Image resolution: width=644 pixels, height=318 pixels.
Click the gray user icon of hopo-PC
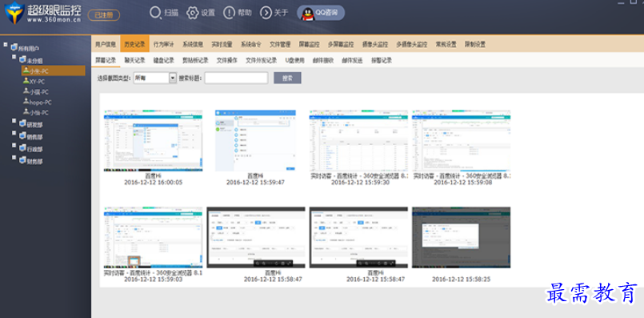26,102
